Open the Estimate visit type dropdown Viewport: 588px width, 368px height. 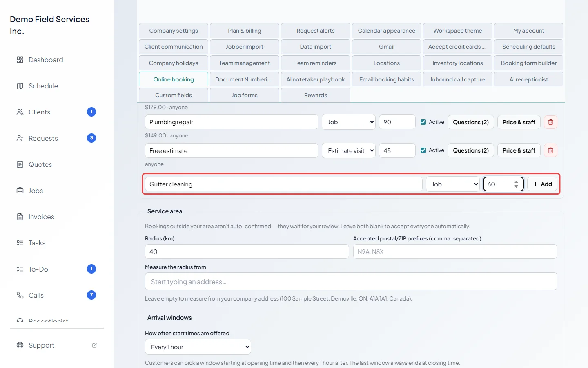[x=349, y=150]
